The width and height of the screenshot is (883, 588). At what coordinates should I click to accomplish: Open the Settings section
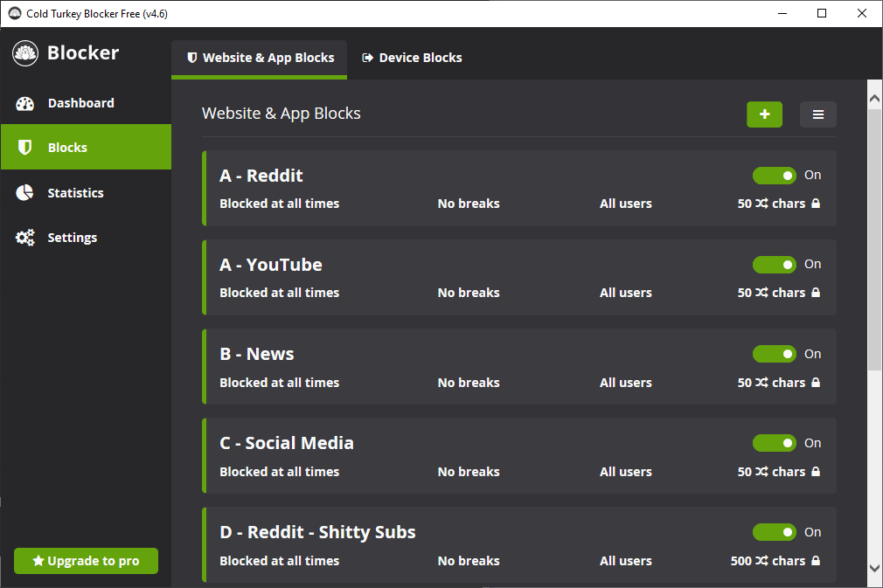coord(87,238)
